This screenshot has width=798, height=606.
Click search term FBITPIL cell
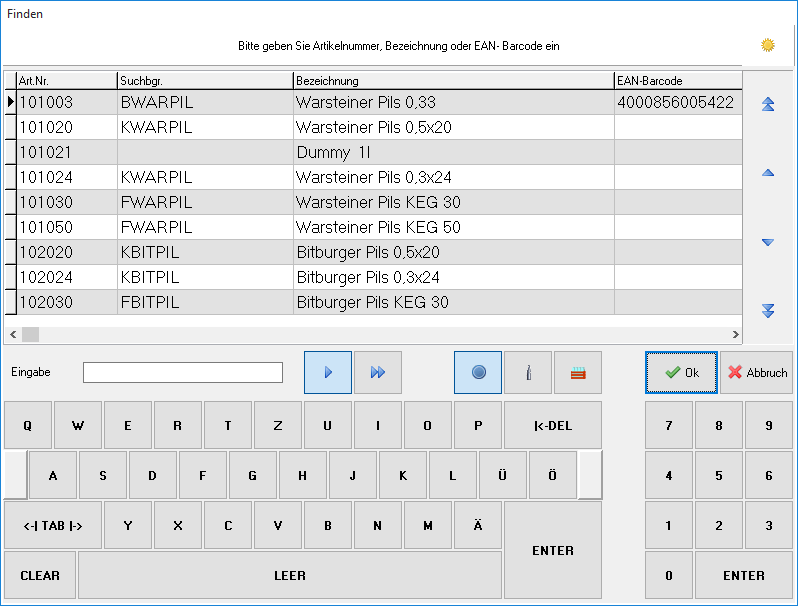click(206, 302)
